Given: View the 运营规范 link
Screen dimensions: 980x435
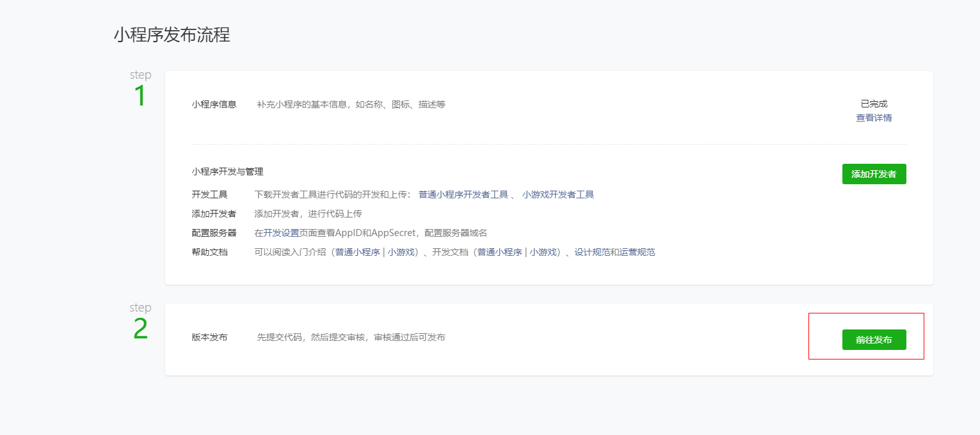Looking at the screenshot, I should point(637,253).
